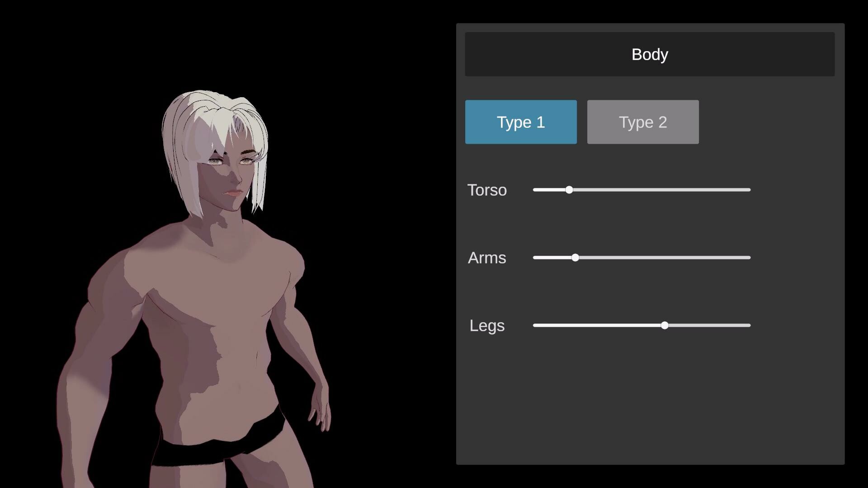Screen dimensions: 868x488
Task: Click the Body header button
Action: pyautogui.click(x=650, y=54)
